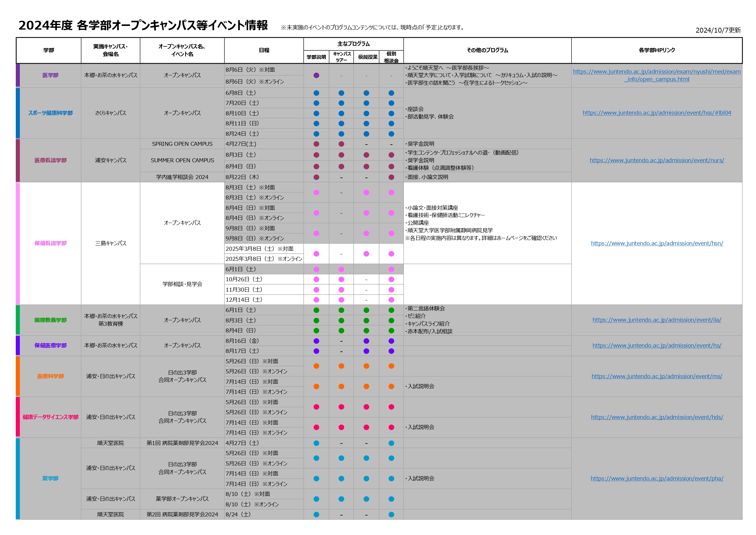Click the purple 学部説明 dot for 医学部
Screen dimensions: 756x535
coord(316,75)
